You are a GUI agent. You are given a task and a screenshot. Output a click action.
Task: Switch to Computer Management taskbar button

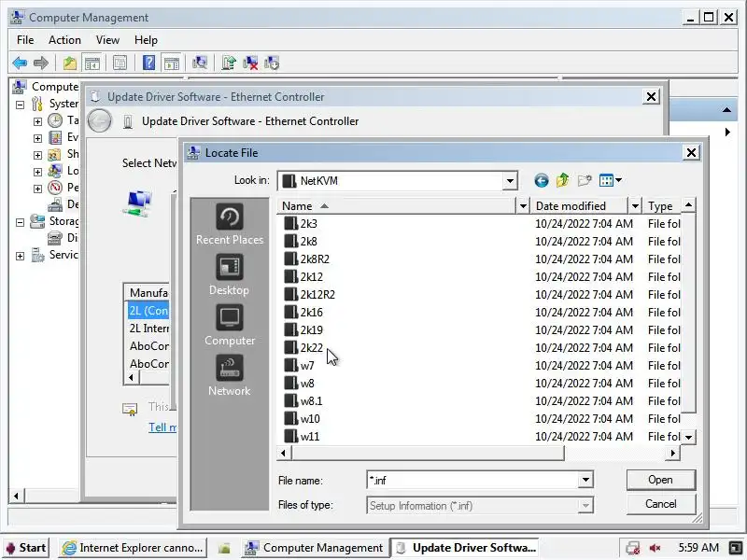pos(315,548)
